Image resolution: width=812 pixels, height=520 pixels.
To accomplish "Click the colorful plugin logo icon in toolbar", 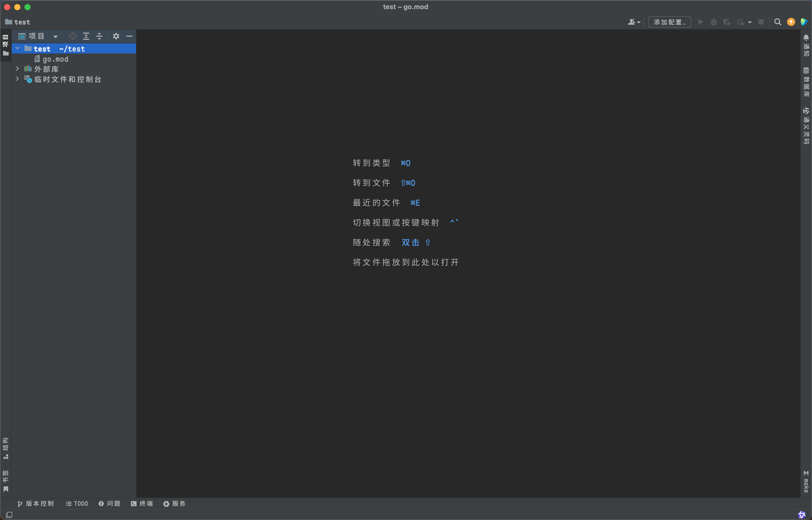I will click(804, 22).
